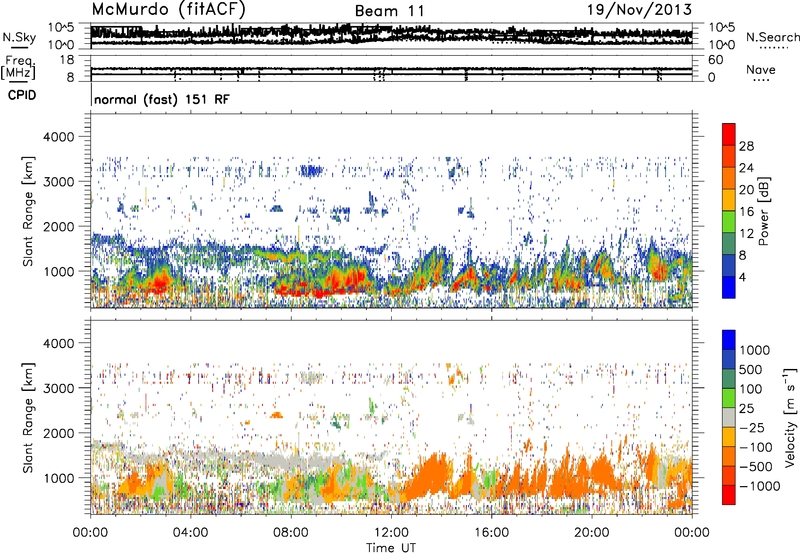Screen dimensions: 800x554
Task: Click the gray segment of Velocity colorbar
Action: coord(729,417)
